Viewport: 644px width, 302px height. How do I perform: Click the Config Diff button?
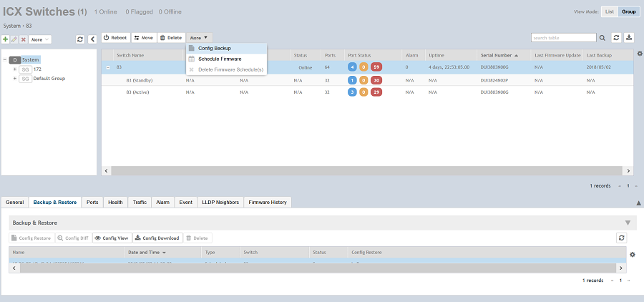click(x=73, y=238)
